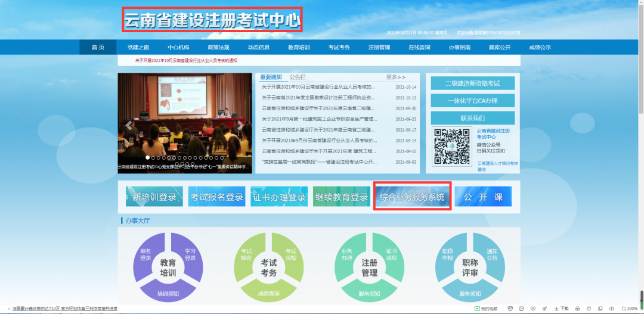Image resolution: width=644 pixels, height=314 pixels.
Task: Click the browser download icon in status bar
Action: tap(556, 309)
